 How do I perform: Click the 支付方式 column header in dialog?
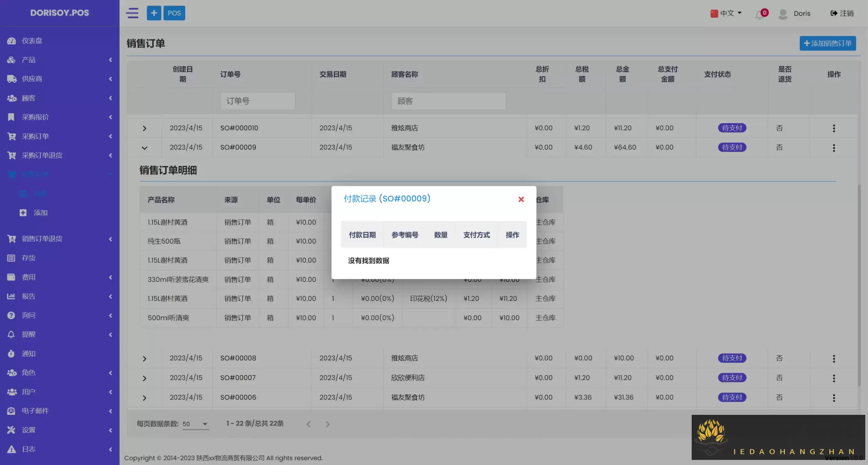(476, 235)
